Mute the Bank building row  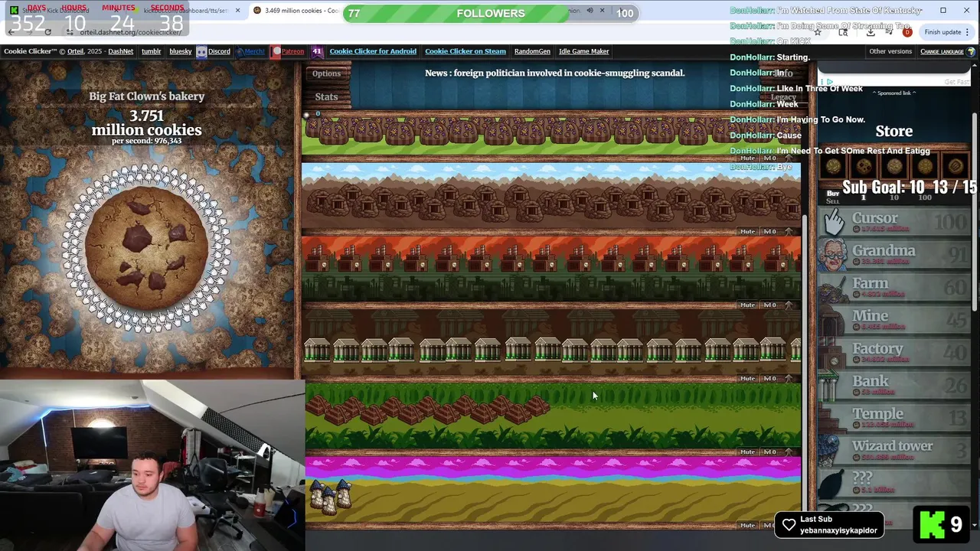coord(747,378)
